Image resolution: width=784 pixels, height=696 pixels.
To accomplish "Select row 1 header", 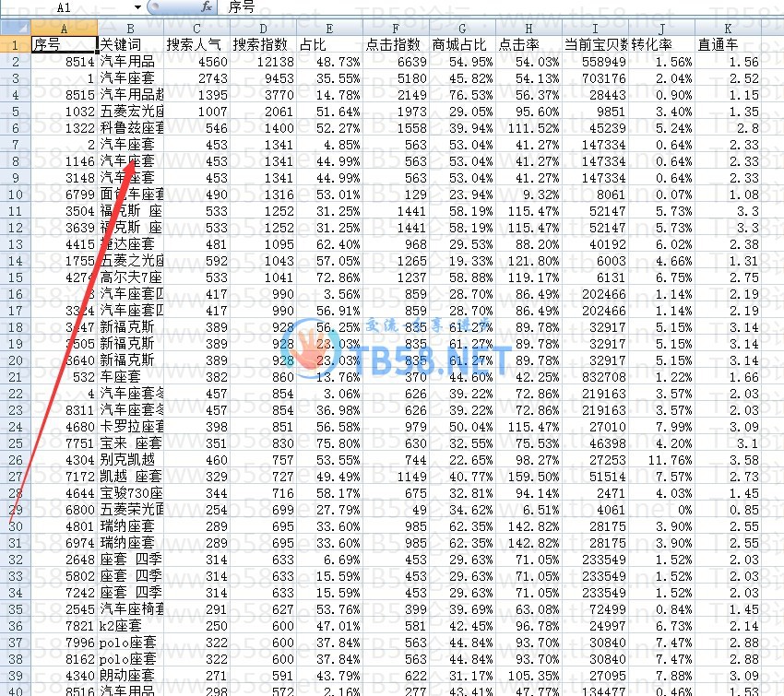I will point(15,44).
